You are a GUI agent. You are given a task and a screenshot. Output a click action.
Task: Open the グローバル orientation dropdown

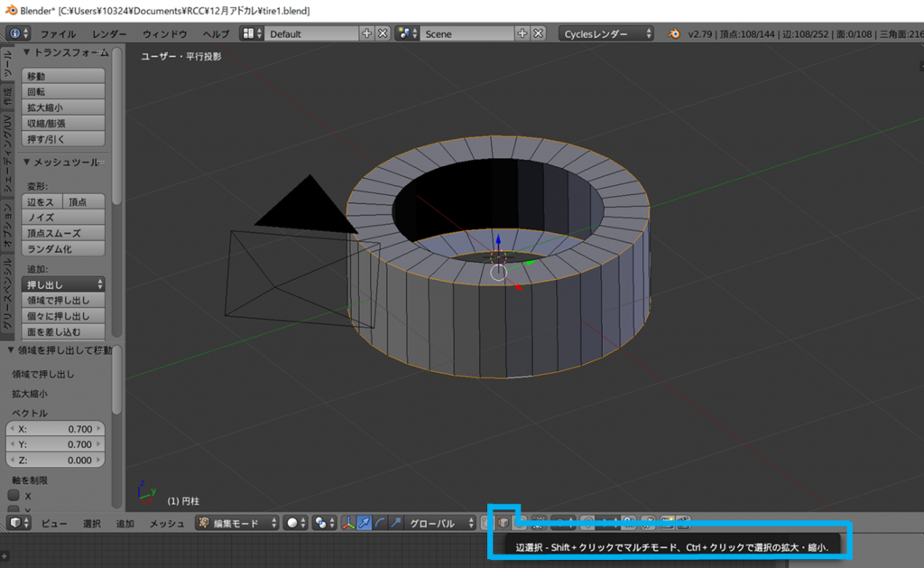[x=440, y=523]
